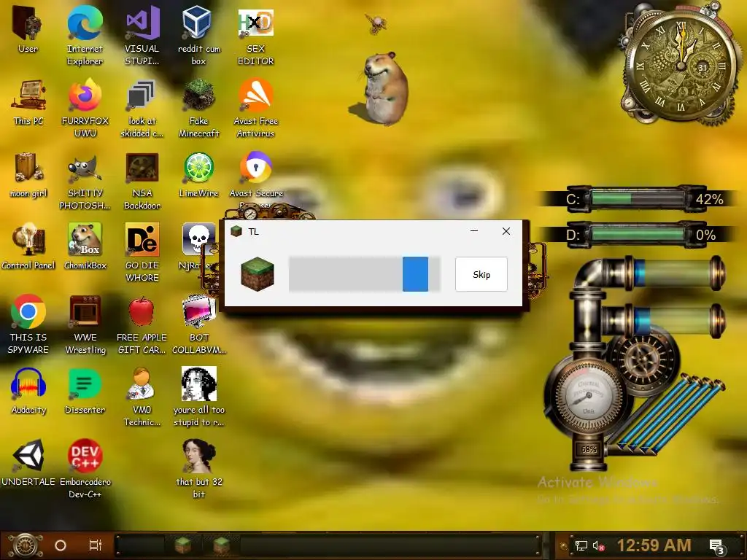Switch to second grass block taskbar item
The height and width of the screenshot is (560, 747).
221,545
